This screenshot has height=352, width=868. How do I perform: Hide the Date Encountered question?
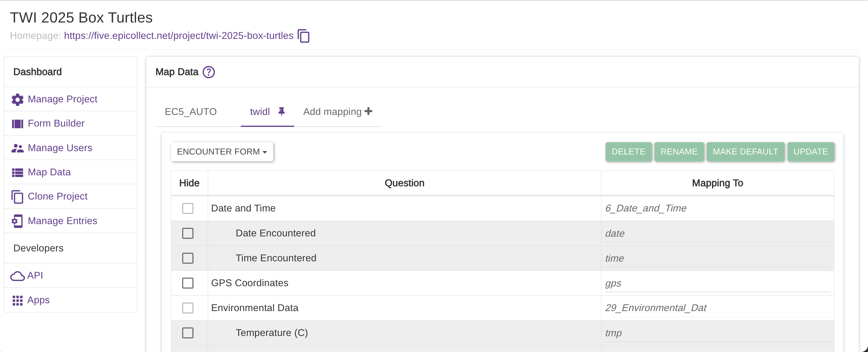(x=188, y=233)
